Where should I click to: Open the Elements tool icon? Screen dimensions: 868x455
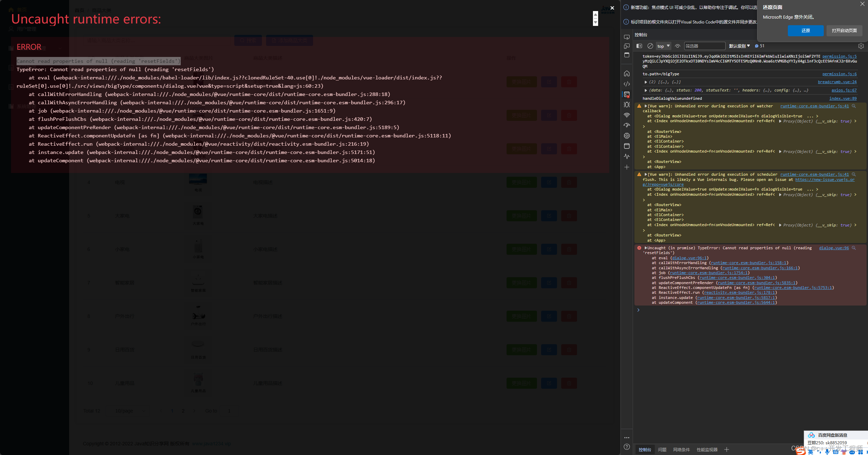627,84
